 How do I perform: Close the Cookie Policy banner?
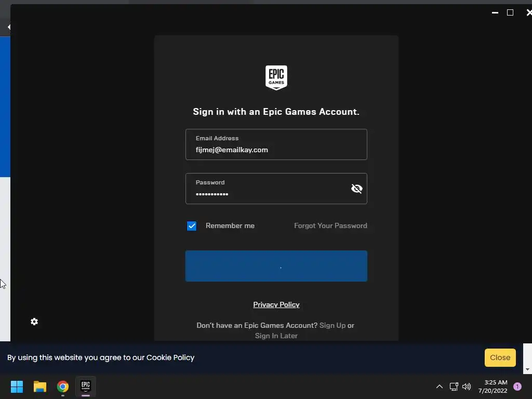(x=500, y=357)
